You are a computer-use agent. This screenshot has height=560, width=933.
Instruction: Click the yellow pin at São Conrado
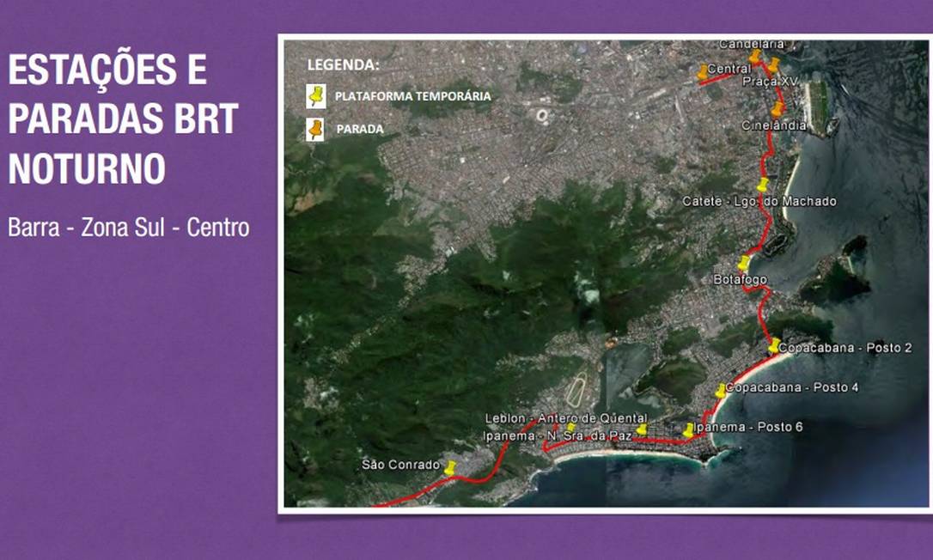tap(449, 468)
